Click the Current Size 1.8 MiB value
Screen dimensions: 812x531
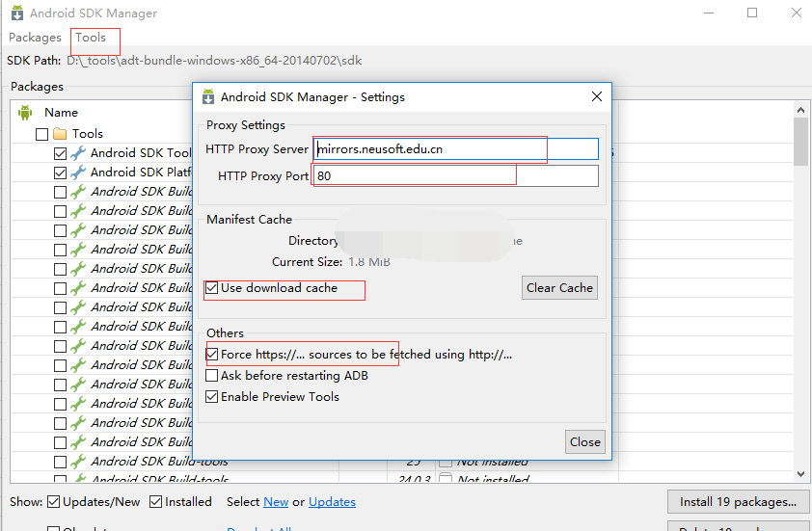coord(368,262)
